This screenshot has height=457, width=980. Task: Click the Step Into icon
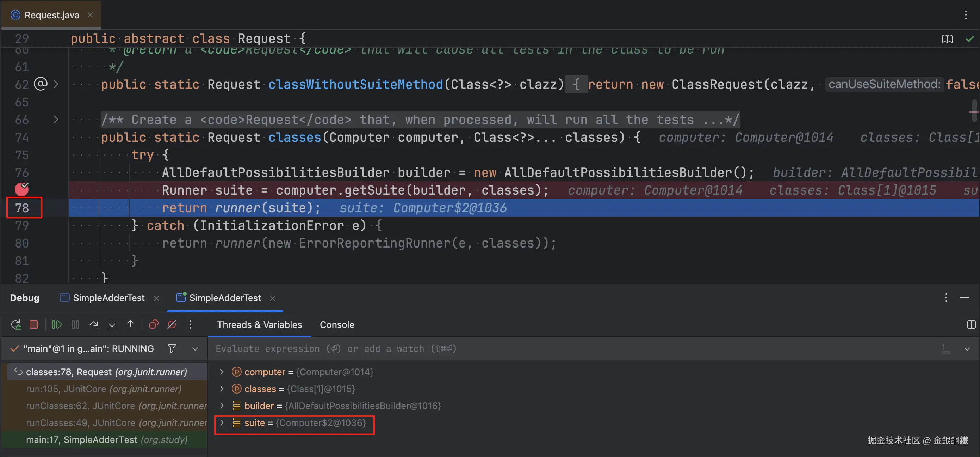(x=112, y=324)
